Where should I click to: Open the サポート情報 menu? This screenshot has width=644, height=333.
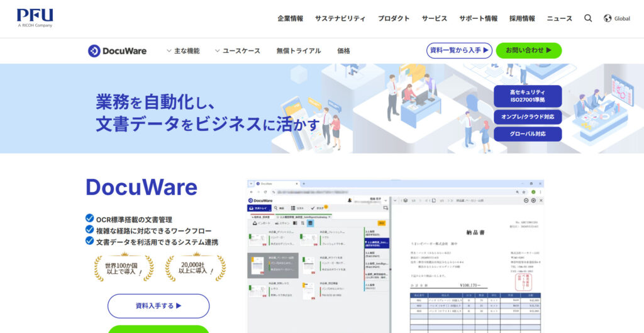point(479,18)
